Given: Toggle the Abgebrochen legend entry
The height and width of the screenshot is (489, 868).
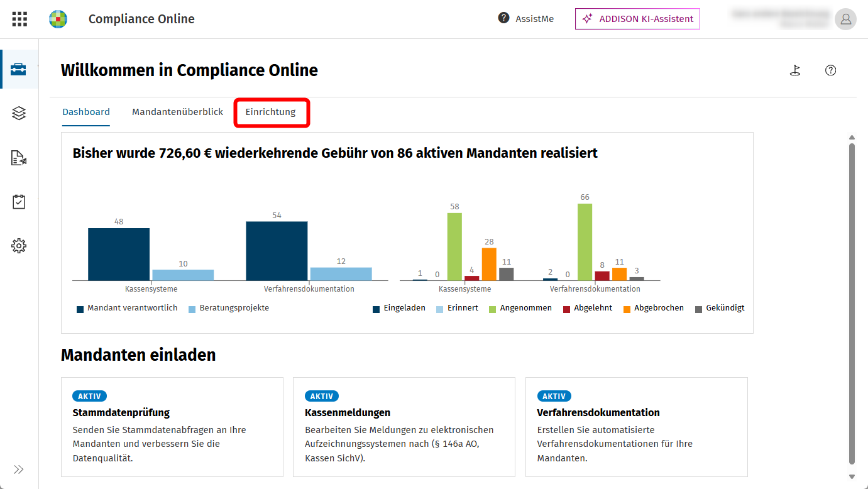Looking at the screenshot, I should pos(654,309).
